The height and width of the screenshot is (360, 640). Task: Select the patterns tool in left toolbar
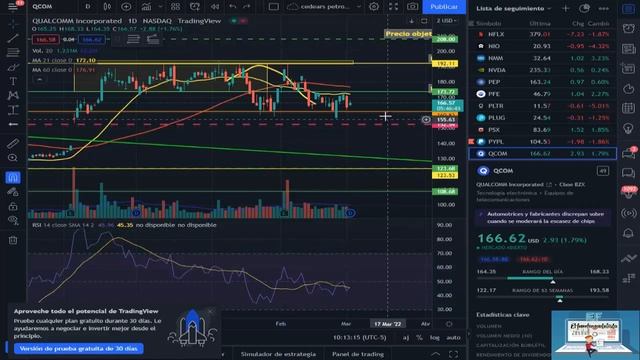(13, 96)
